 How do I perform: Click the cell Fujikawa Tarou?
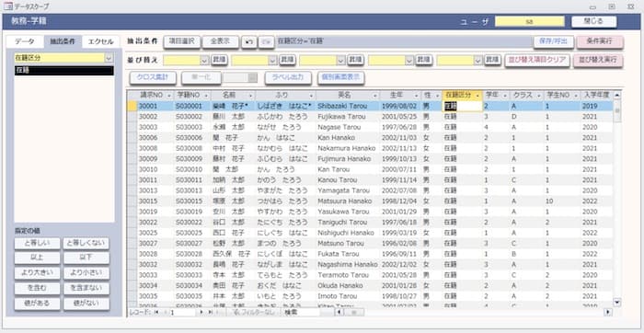coord(348,117)
